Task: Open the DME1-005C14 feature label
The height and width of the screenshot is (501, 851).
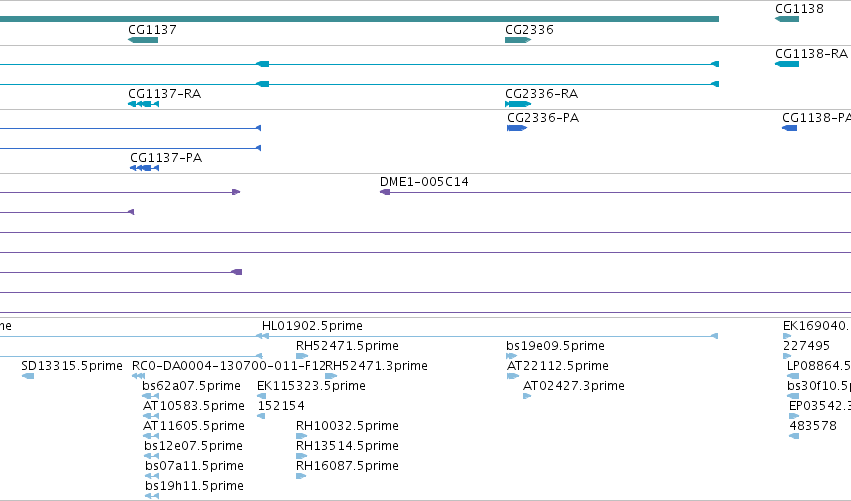Action: [x=424, y=182]
